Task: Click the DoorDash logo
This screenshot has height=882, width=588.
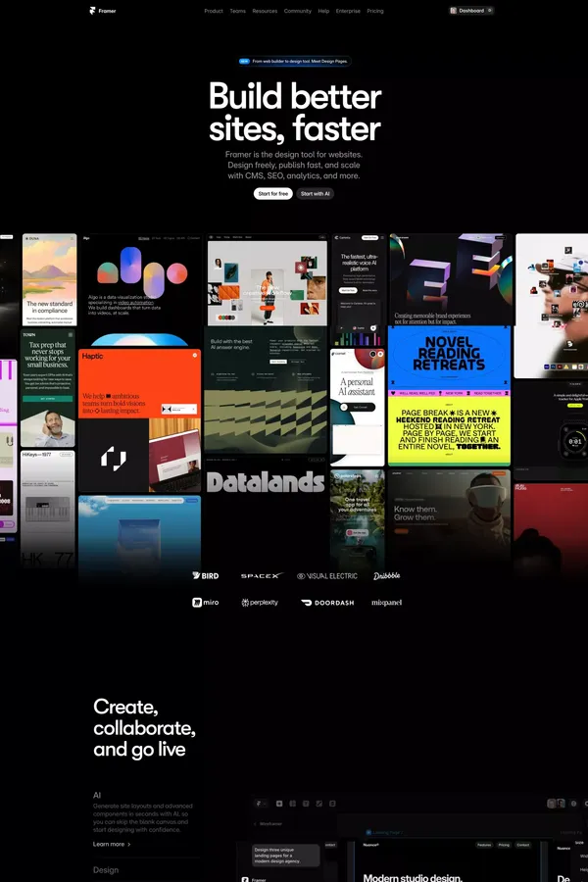Action: (x=327, y=603)
